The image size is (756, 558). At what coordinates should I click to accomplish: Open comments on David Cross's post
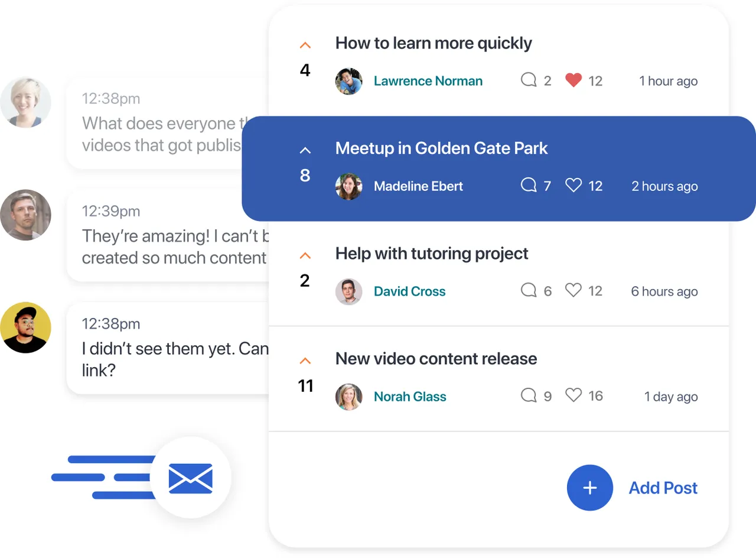(529, 290)
